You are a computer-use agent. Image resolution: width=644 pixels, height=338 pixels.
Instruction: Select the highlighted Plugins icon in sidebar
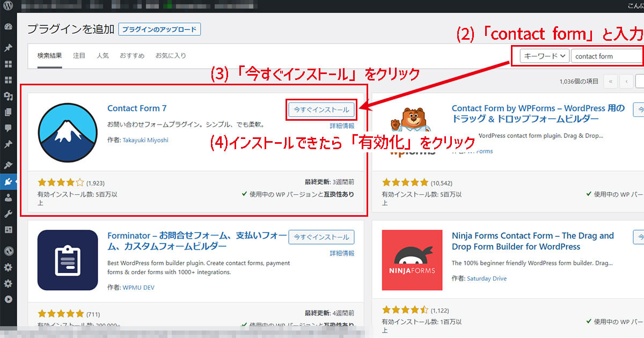(8, 181)
